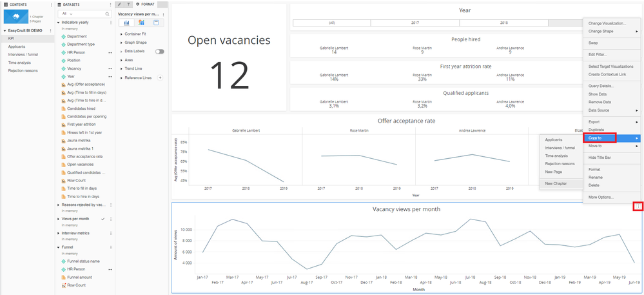Click the link icon beside Vacancy attribute
Screen dimensions: 644x295
110,68
